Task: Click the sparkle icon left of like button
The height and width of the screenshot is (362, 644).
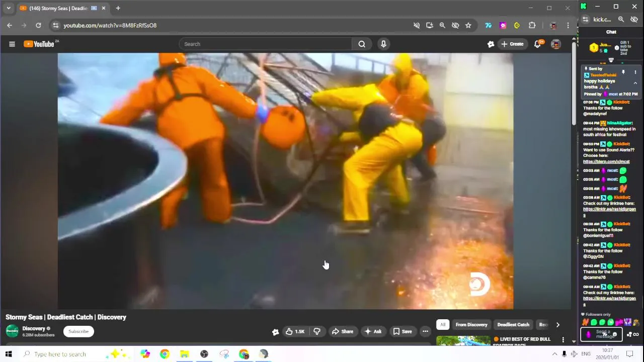Action: tap(275, 332)
